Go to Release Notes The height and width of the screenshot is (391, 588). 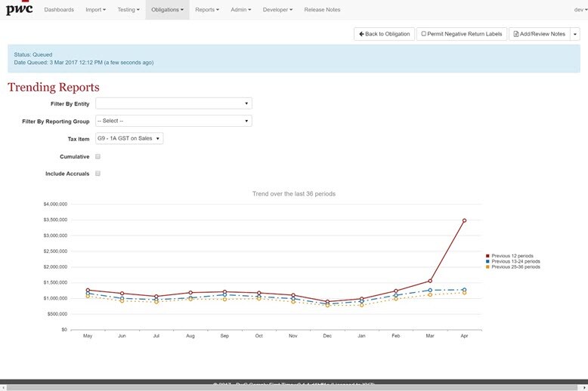[322, 10]
